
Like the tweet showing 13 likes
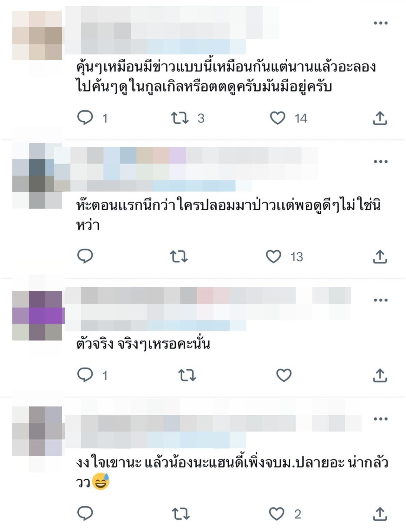pyautogui.click(x=273, y=256)
